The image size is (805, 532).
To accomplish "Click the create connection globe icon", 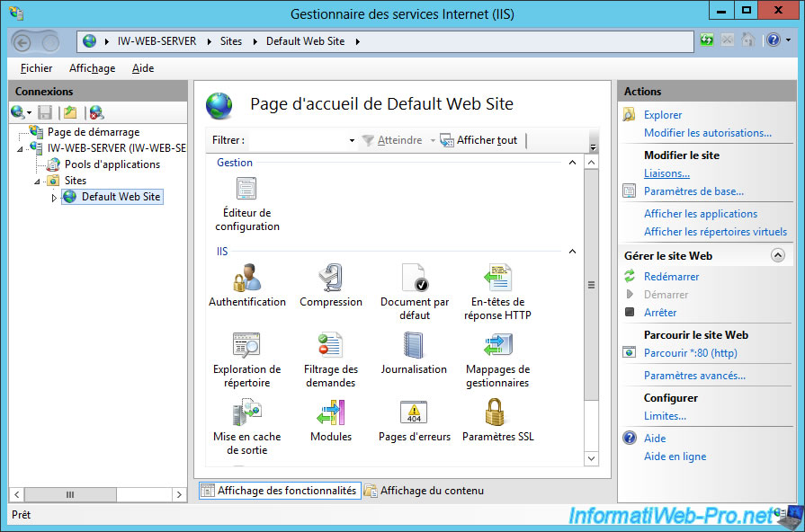I will [x=17, y=111].
